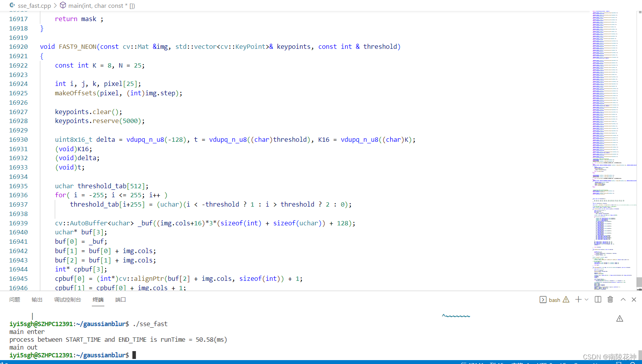This screenshot has width=642, height=364.
Task: Click 'buf[2] = buf[1] + img.cols;' line
Action: [x=106, y=260]
